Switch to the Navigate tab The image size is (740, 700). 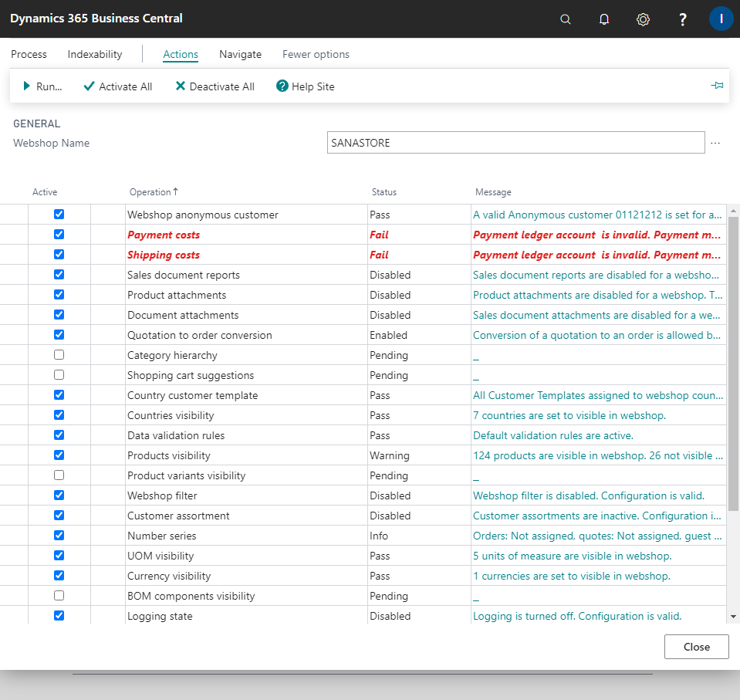click(x=240, y=54)
